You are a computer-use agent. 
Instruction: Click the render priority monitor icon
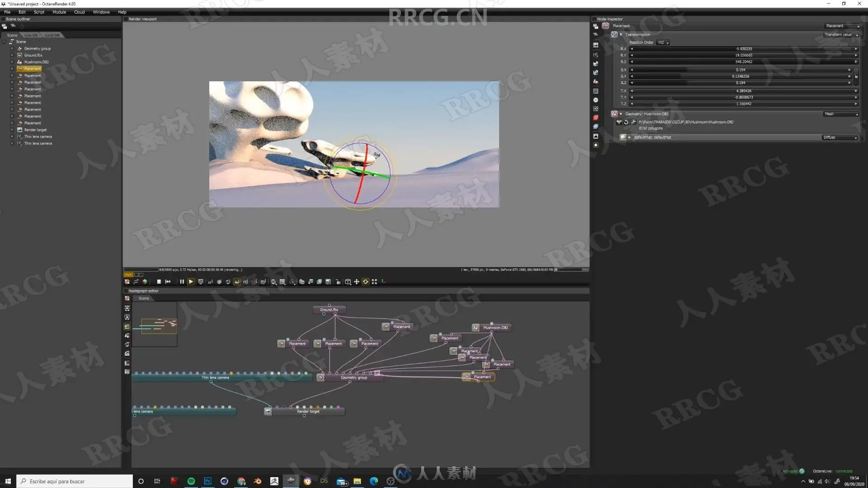201,282
